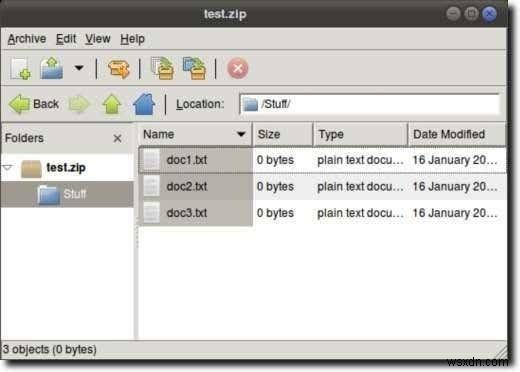The width and height of the screenshot is (520, 372).
Task: Click doc3.txt file icon
Action: [x=151, y=213]
